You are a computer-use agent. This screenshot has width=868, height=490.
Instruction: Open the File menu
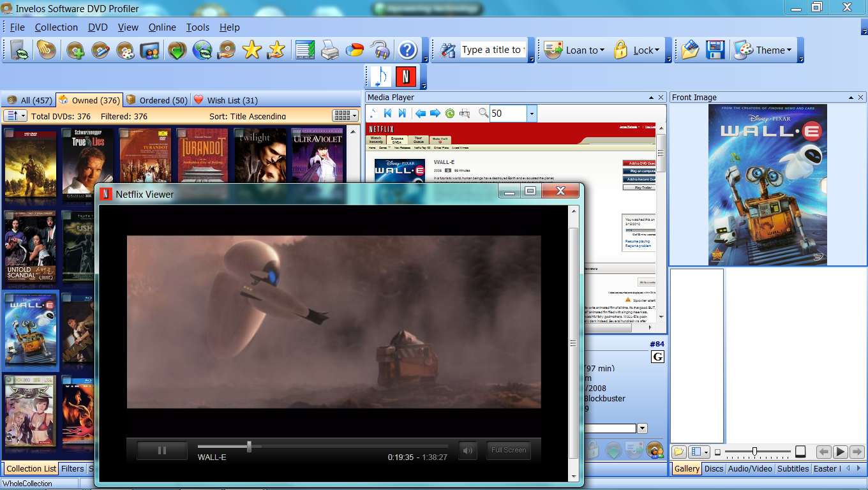pyautogui.click(x=17, y=27)
